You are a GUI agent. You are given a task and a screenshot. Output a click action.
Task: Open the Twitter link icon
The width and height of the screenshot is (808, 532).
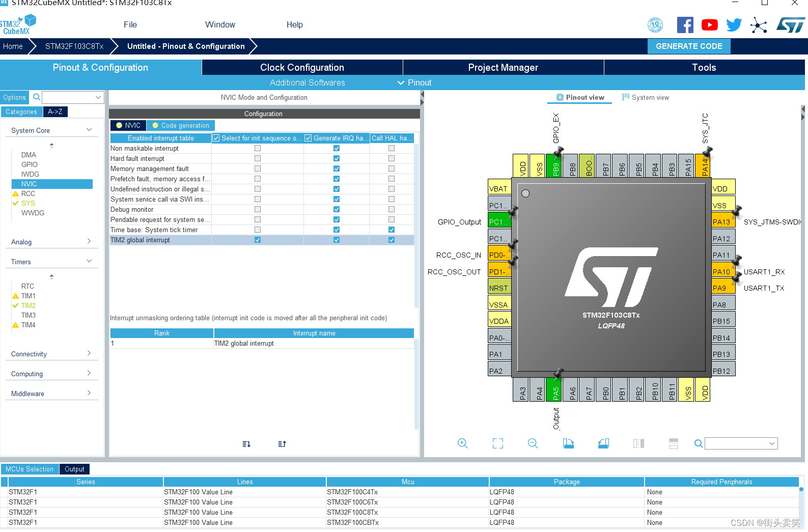click(734, 25)
